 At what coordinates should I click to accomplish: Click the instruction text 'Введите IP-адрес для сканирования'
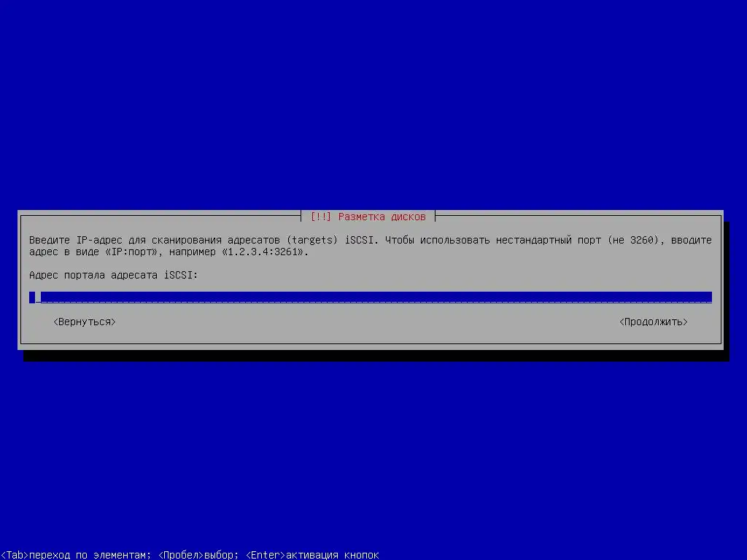click(124, 240)
